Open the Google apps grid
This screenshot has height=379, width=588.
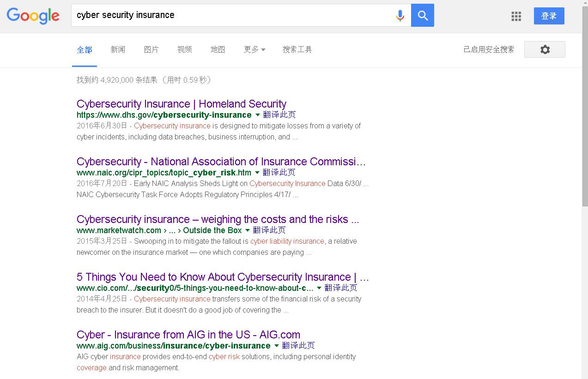pos(516,16)
